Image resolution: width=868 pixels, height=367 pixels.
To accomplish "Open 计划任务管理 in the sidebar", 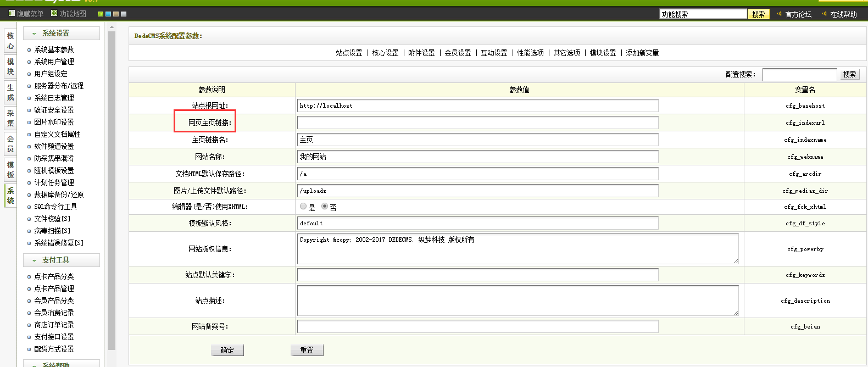I will (54, 182).
